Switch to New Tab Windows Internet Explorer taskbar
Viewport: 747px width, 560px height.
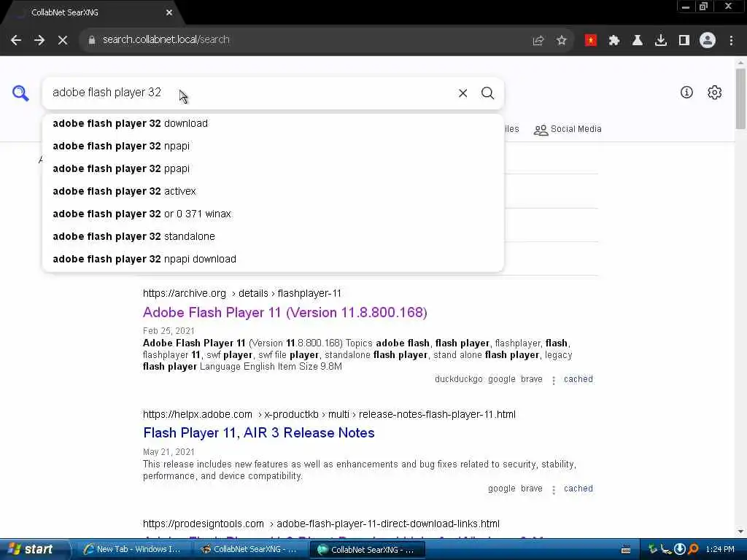(133, 550)
